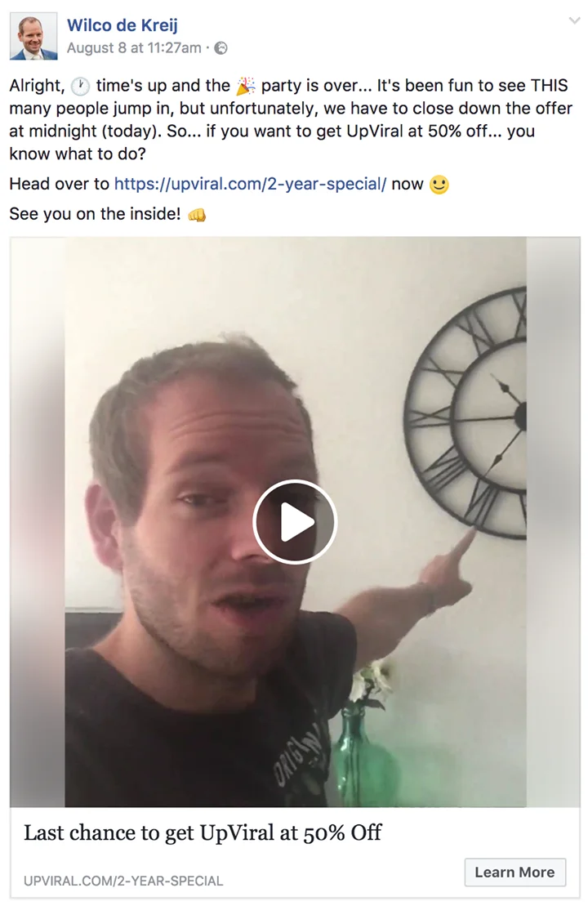Click the Wilco de Kreij name link
The height and width of the screenshot is (906, 588).
(x=122, y=25)
